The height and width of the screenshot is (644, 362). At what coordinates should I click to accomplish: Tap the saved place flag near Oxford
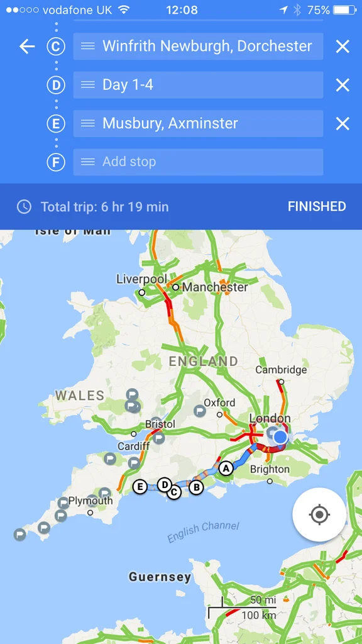click(x=200, y=410)
